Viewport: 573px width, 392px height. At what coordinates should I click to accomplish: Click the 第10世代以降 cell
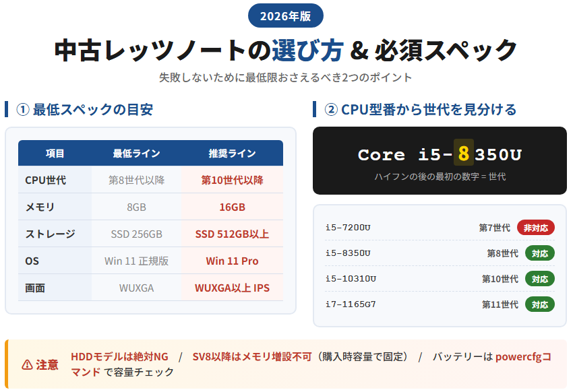point(232,180)
